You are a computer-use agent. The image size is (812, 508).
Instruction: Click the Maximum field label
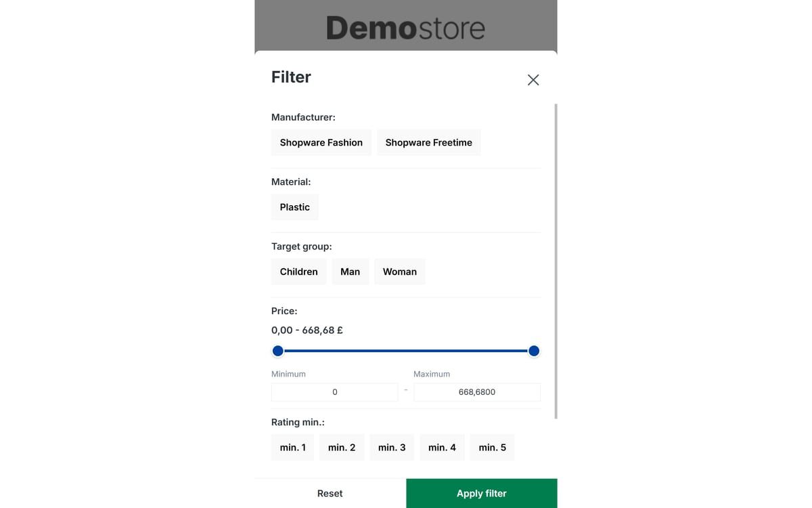[x=432, y=374]
